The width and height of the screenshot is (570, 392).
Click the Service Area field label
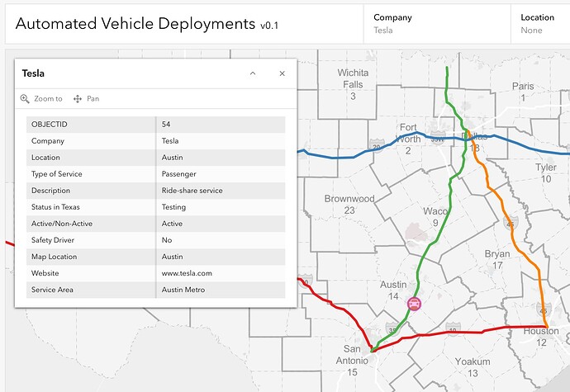(x=52, y=290)
